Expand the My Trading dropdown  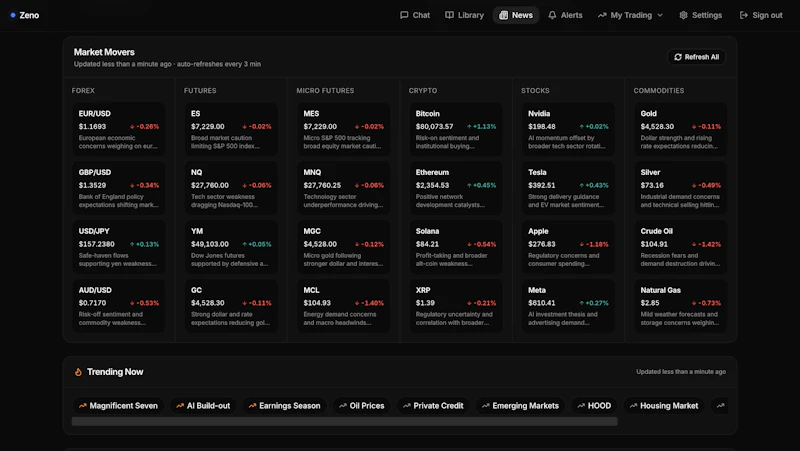631,15
